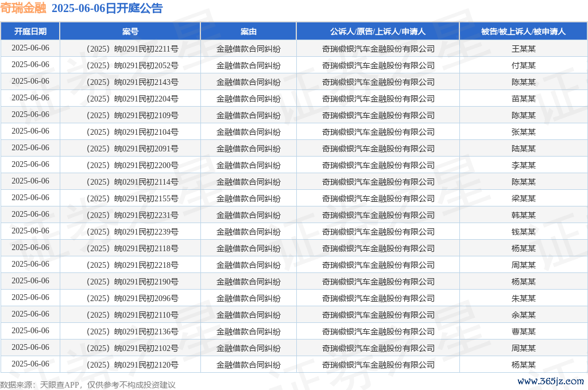
Task: Click case number 皖0291民初2114号
Action: pos(133,182)
